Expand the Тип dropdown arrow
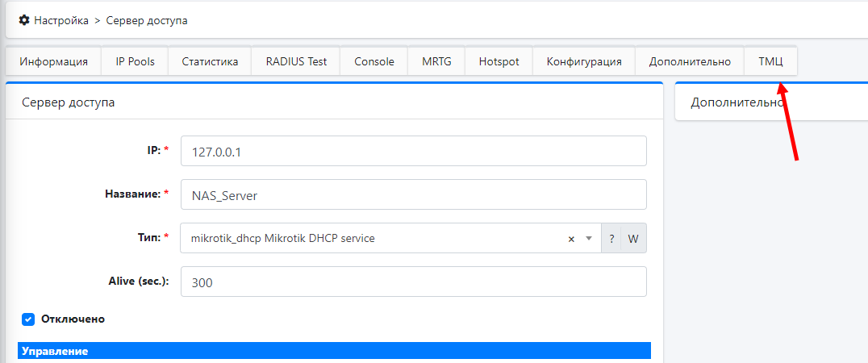This screenshot has width=868, height=363. pyautogui.click(x=589, y=239)
